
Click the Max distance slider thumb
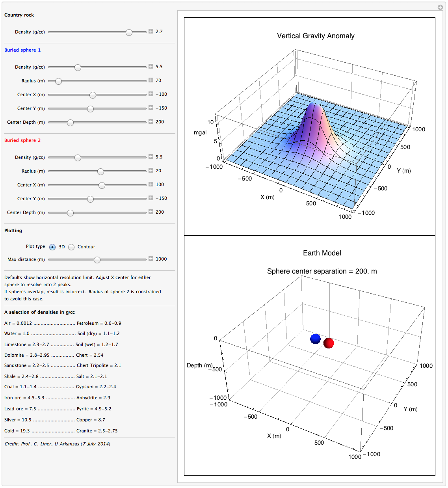pyautogui.click(x=97, y=260)
